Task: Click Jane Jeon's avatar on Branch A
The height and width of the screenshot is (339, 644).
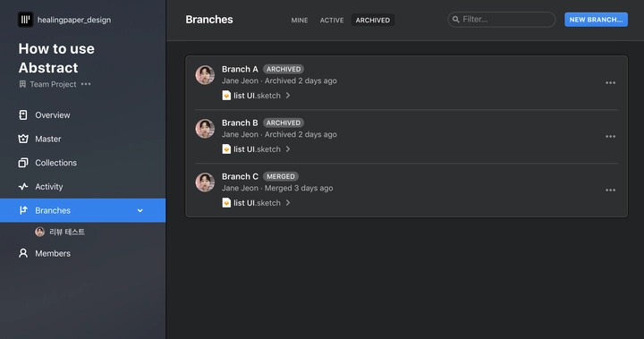Action: point(205,75)
